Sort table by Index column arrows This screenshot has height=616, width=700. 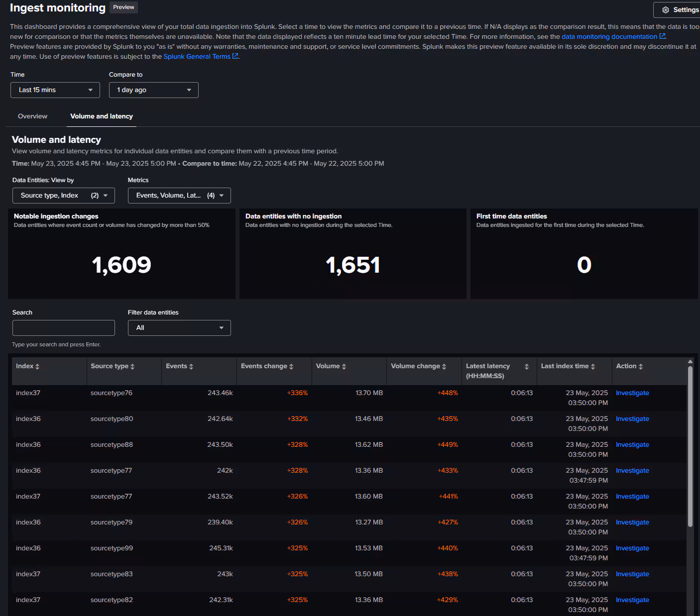pyautogui.click(x=37, y=367)
